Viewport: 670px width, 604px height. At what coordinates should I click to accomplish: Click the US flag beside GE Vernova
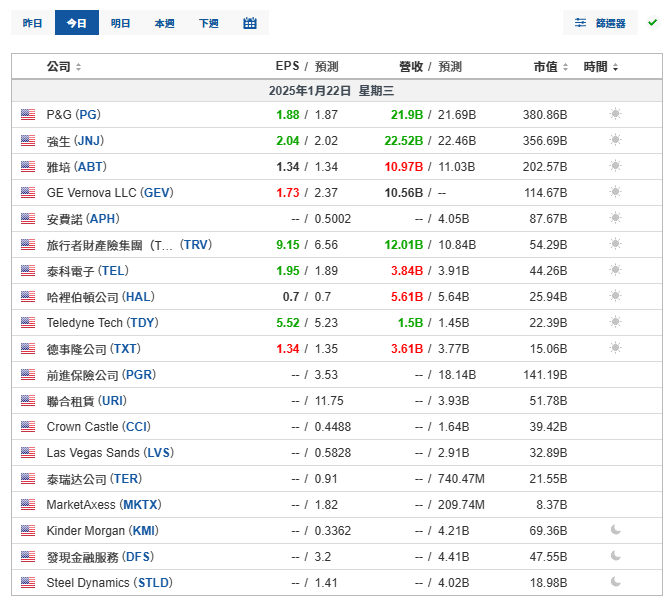point(28,193)
